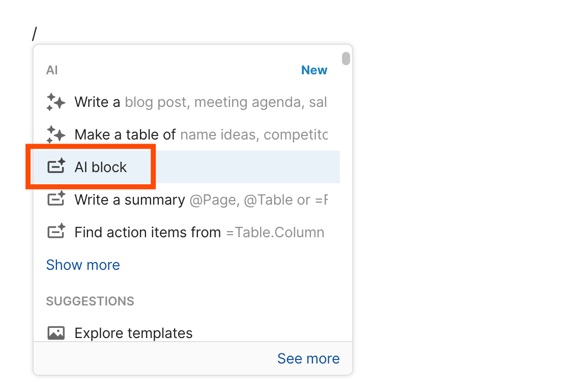Choose "Make a table of" from the menu
Viewport: 574px width, 392px height.
point(125,135)
